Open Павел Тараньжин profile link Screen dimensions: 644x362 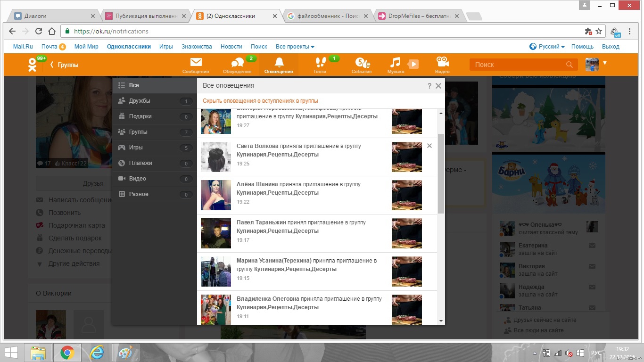coord(261,222)
